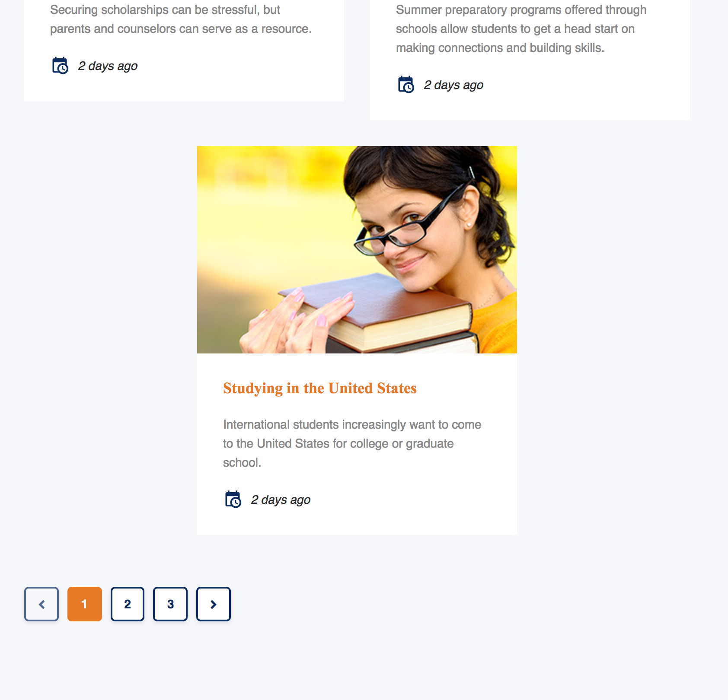Open page 2 of articles
The image size is (728, 700).
point(128,604)
